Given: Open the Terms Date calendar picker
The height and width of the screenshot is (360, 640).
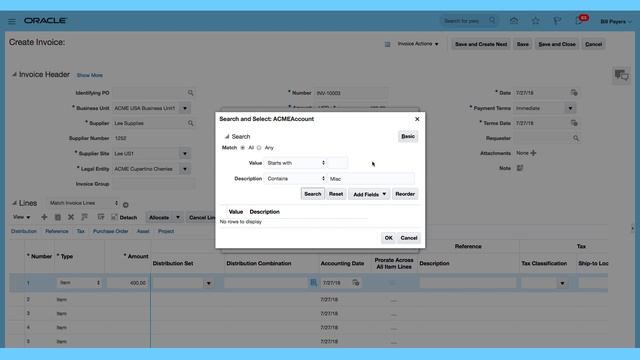Looking at the screenshot, I should point(574,123).
